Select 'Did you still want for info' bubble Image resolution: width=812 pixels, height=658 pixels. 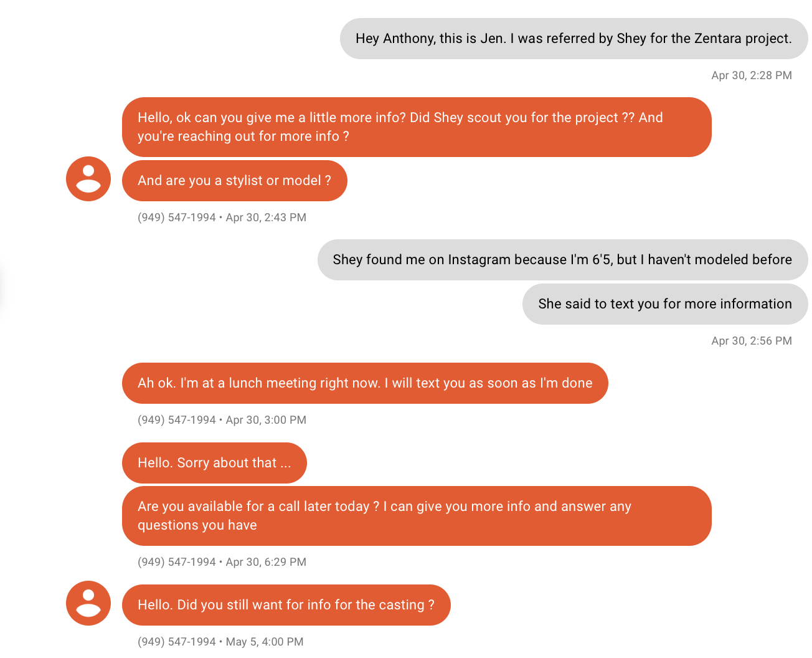click(x=286, y=605)
